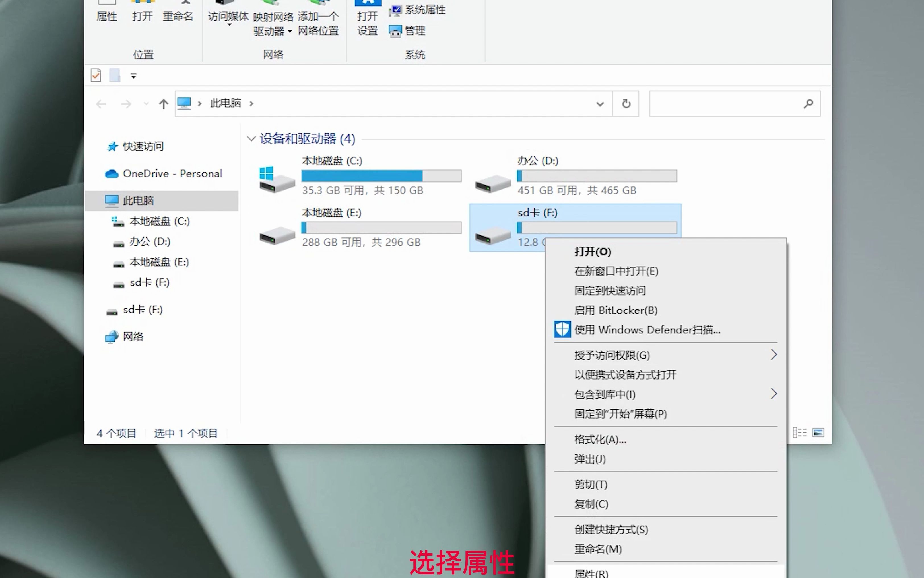Choose 启用 BitLocker(B) in context menu
924x578 pixels.
point(666,310)
